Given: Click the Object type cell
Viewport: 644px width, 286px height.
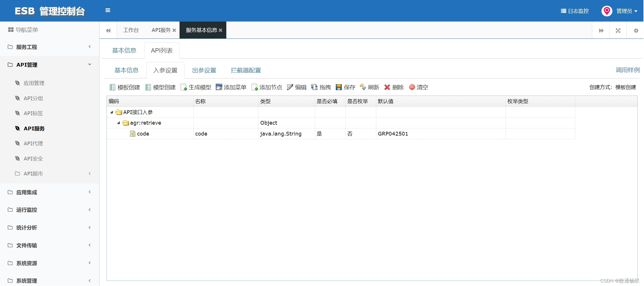Looking at the screenshot, I should click(x=287, y=123).
